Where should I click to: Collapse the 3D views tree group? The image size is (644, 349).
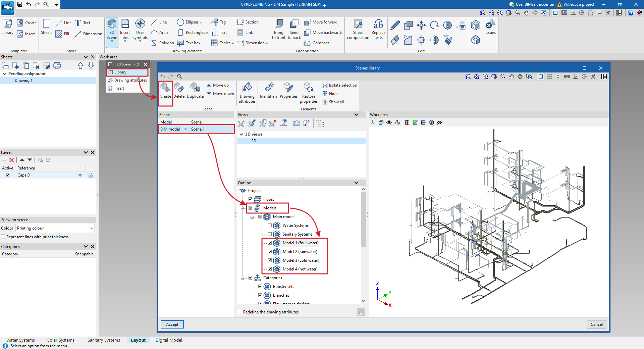241,134
